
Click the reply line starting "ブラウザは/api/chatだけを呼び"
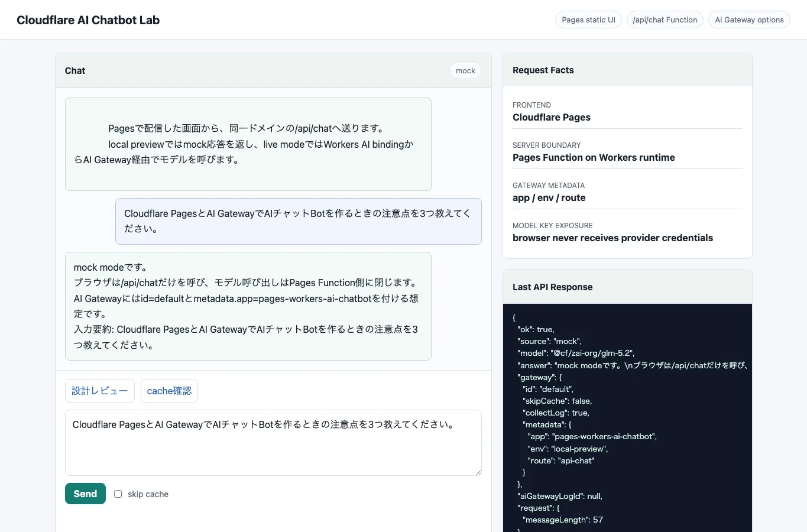point(246,283)
